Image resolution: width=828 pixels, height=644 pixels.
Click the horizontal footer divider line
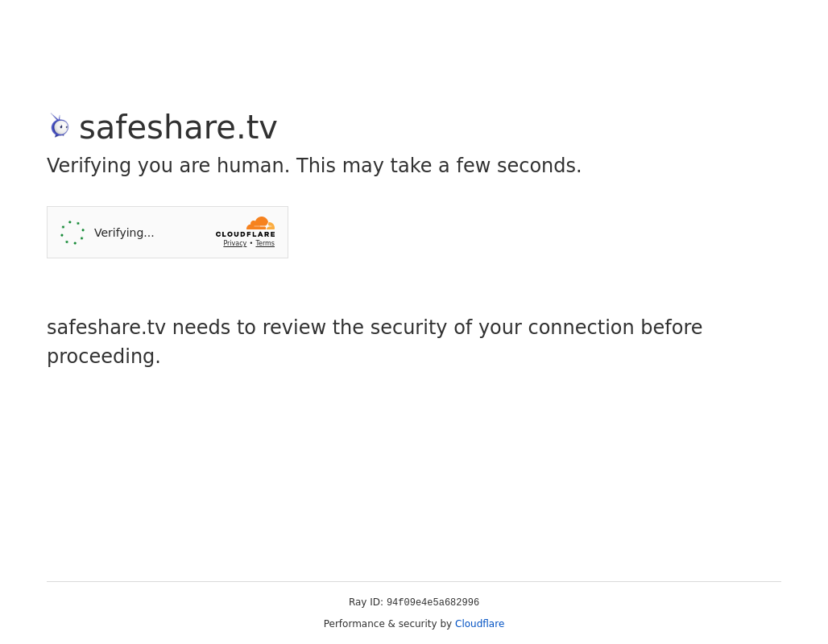click(414, 582)
